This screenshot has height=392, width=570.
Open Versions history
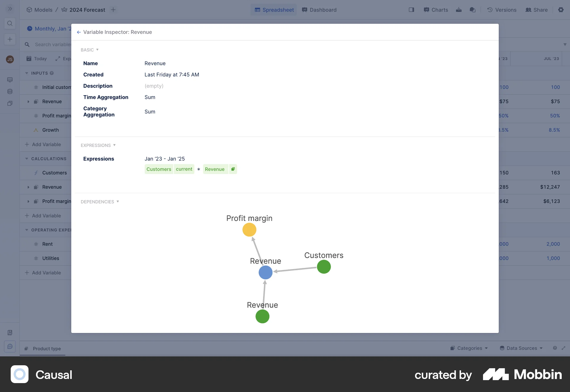coord(502,10)
